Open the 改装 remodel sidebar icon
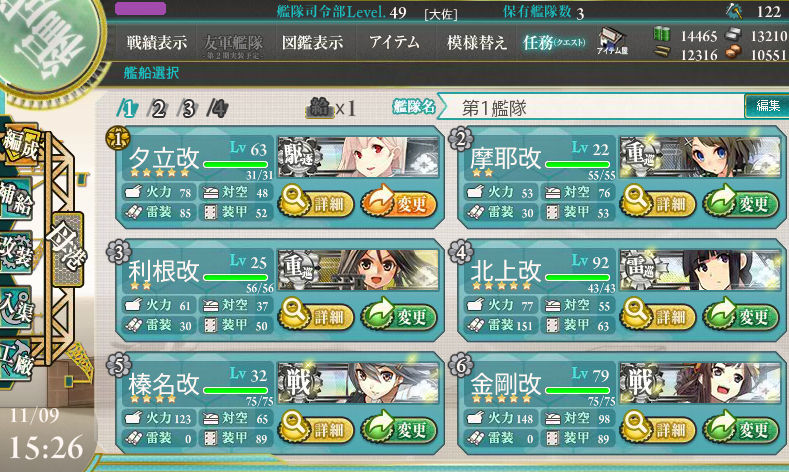 click(16, 253)
